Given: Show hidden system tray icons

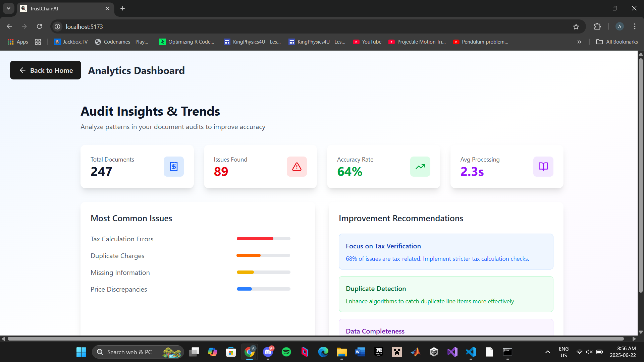Looking at the screenshot, I should pyautogui.click(x=547, y=352).
